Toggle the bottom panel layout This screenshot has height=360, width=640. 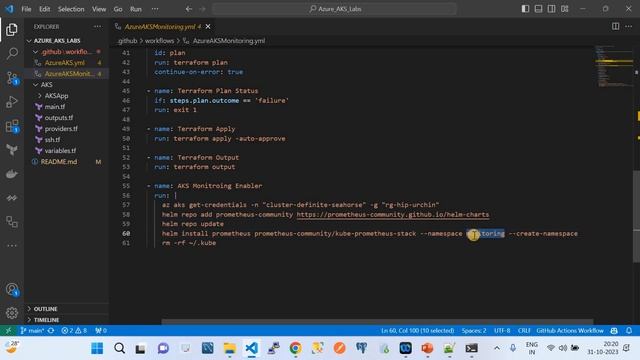pyautogui.click(x=538, y=9)
